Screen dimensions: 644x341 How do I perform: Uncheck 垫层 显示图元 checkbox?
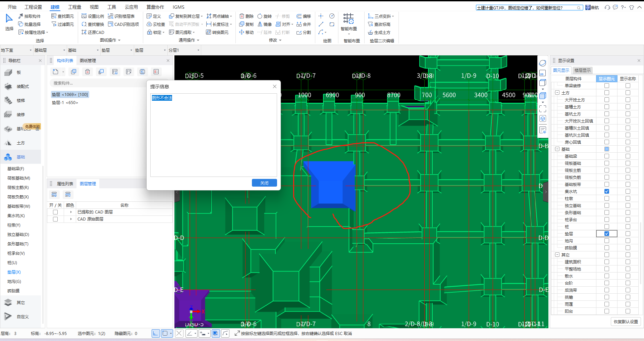click(607, 234)
